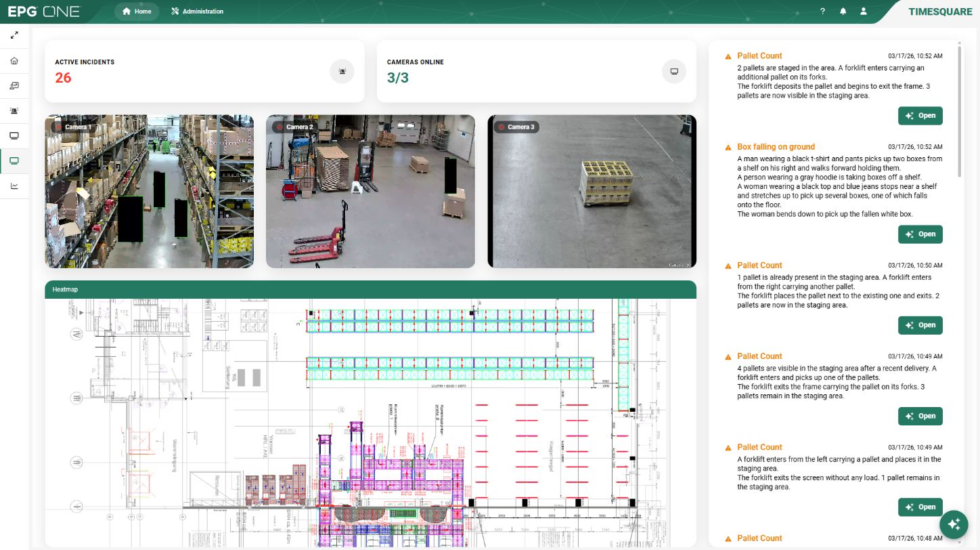Screen dimensions: 980x550
Task: Click the EPG ONE logo
Action: pos(44,12)
